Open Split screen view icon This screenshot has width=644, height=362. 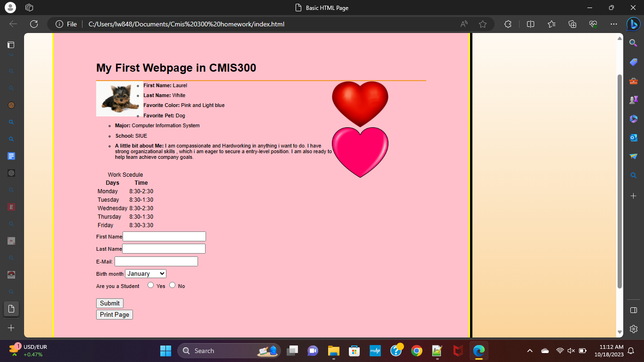[530, 24]
